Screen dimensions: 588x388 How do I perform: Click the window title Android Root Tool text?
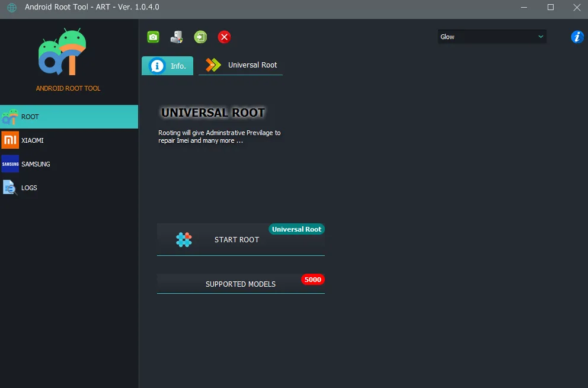coord(92,7)
